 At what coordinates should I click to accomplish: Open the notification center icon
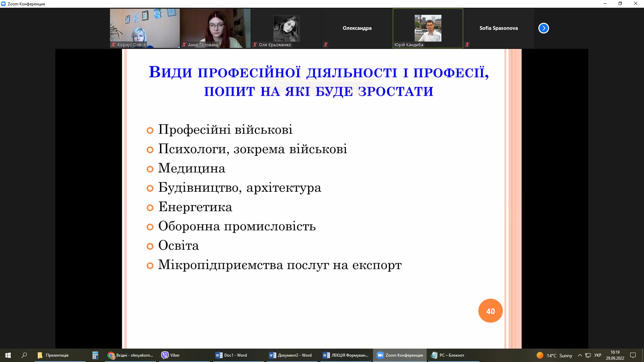coord(633,355)
